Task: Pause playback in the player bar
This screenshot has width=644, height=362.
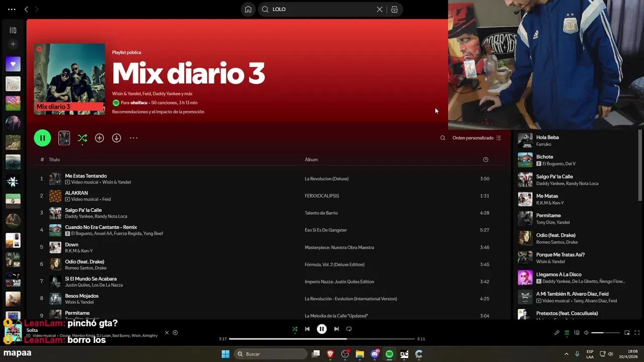Action: click(322, 329)
